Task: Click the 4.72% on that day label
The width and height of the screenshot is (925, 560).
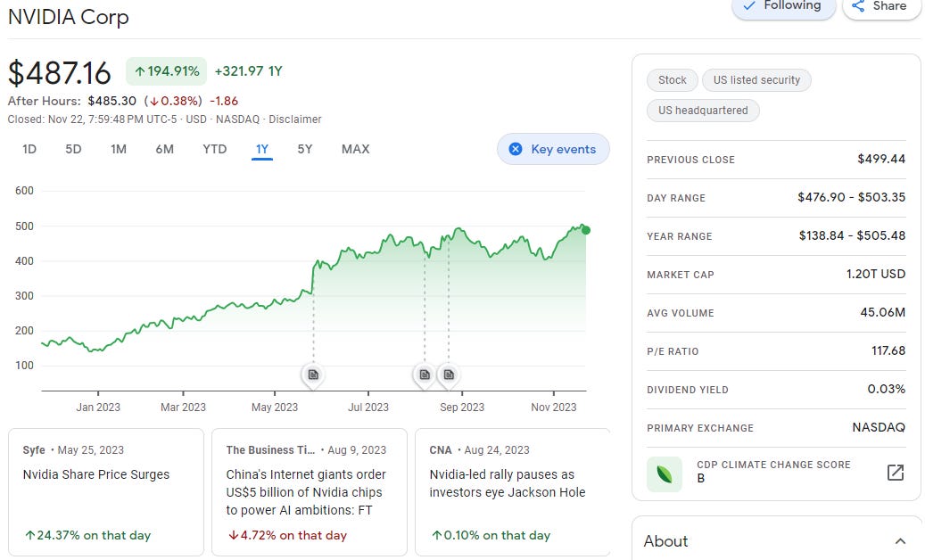Action: click(x=288, y=535)
